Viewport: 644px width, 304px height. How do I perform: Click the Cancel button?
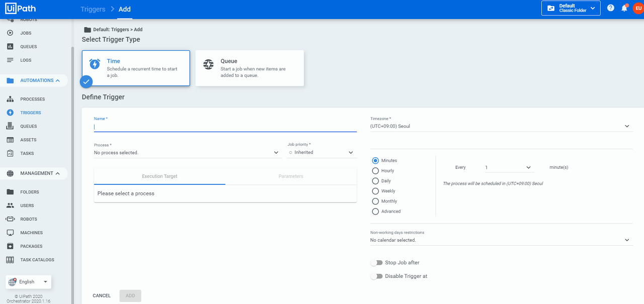(x=102, y=296)
